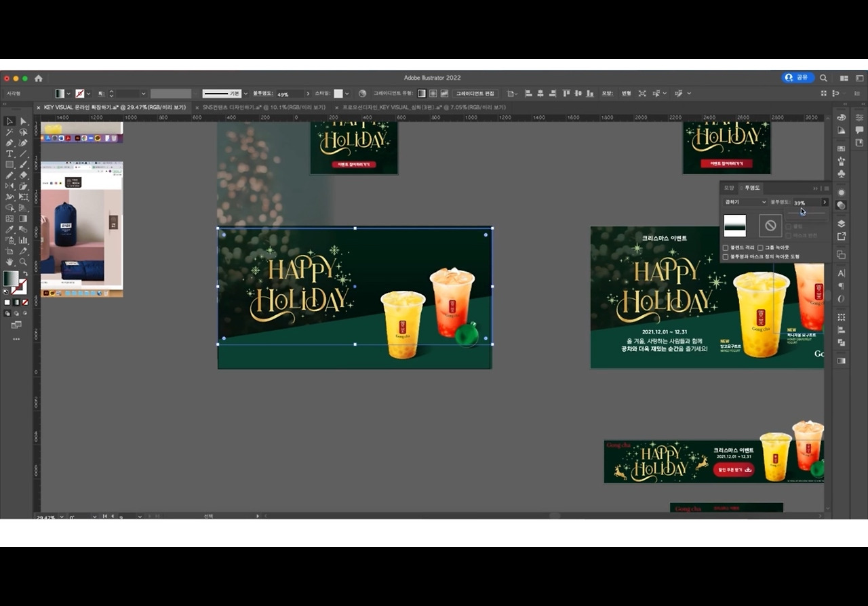Click the recolor artwork globe icon

coord(362,94)
